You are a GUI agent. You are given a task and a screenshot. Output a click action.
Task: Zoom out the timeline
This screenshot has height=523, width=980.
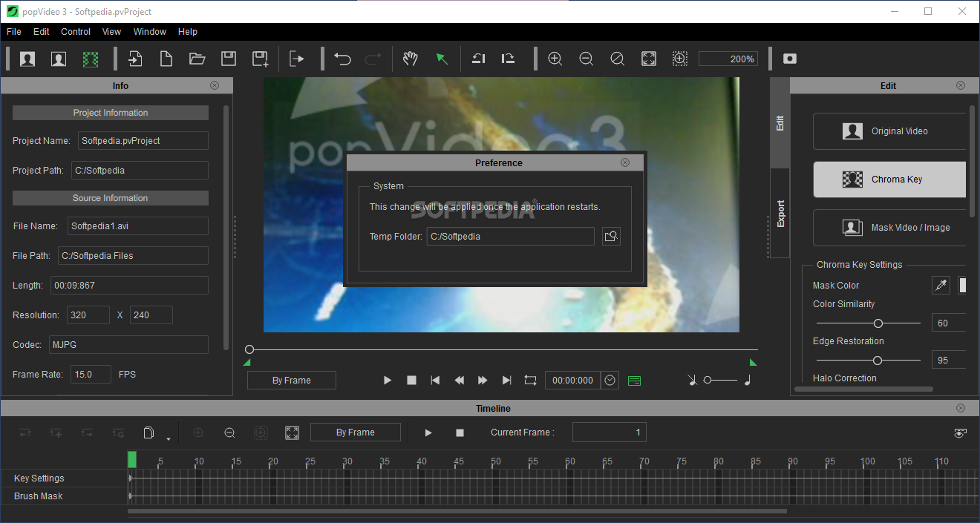point(229,432)
